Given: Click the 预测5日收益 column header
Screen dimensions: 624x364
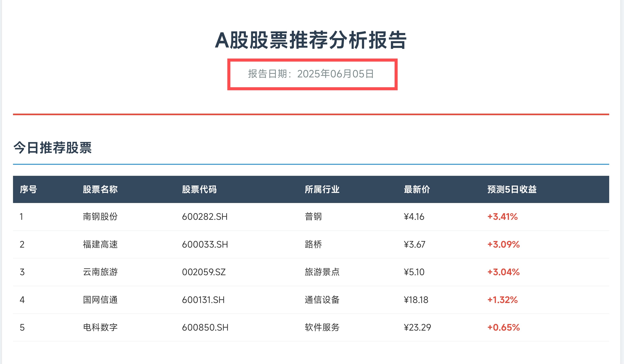Looking at the screenshot, I should [512, 189].
